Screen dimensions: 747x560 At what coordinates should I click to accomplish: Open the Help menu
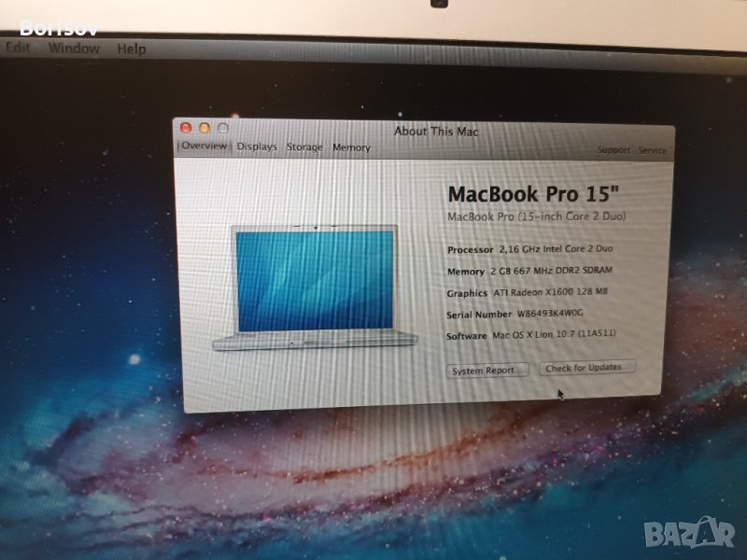[132, 49]
